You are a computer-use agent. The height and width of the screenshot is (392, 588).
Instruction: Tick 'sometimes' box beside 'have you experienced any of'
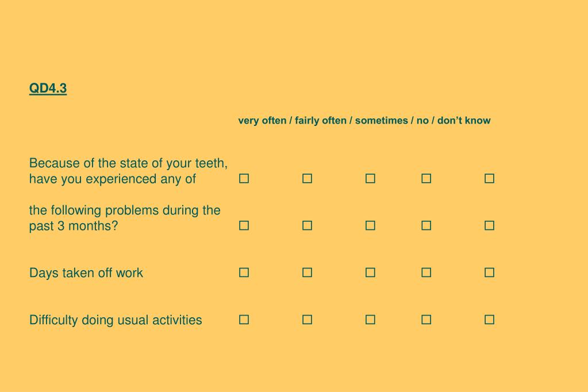click(x=370, y=178)
